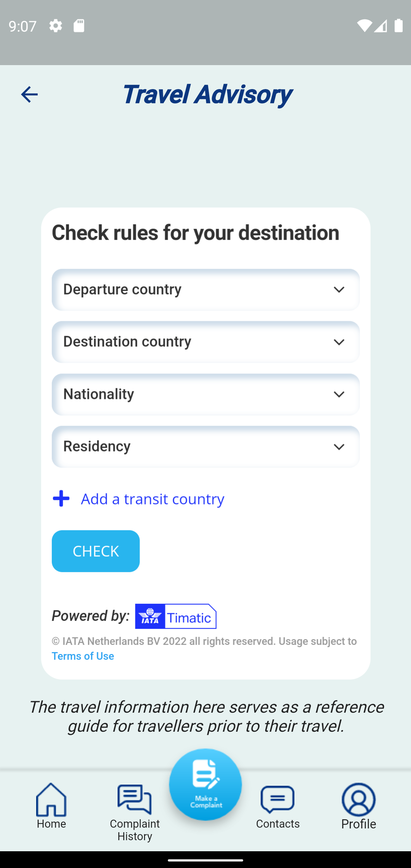Expand the Residency dropdown

(205, 447)
